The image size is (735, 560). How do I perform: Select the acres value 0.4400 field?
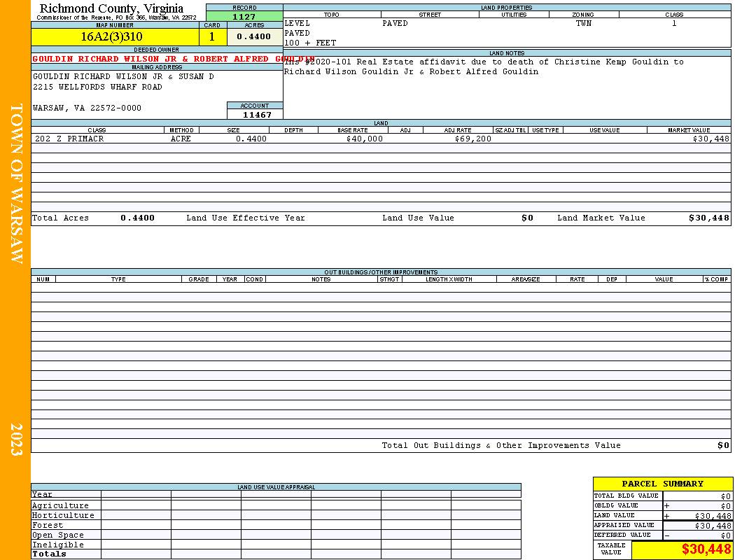255,36
